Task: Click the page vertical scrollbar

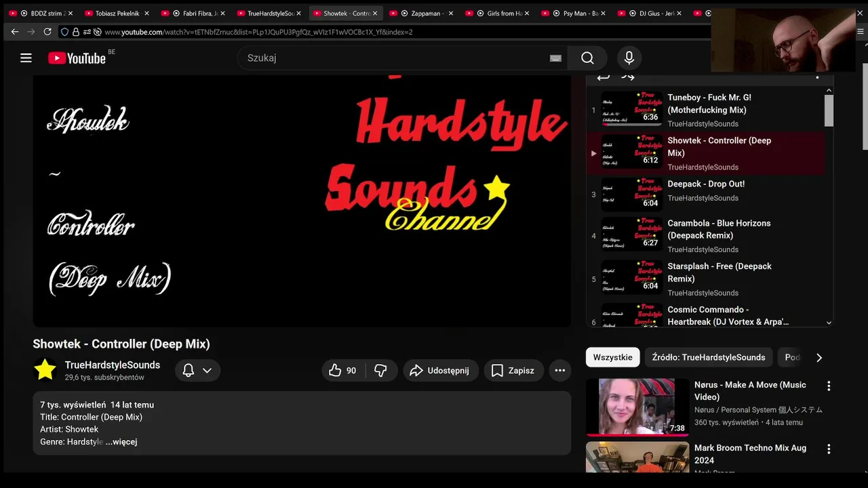Action: 865,106
